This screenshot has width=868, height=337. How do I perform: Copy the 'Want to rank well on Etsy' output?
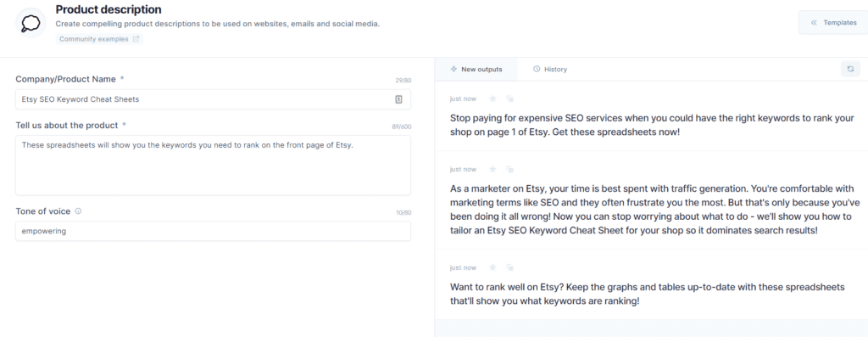[x=509, y=267]
